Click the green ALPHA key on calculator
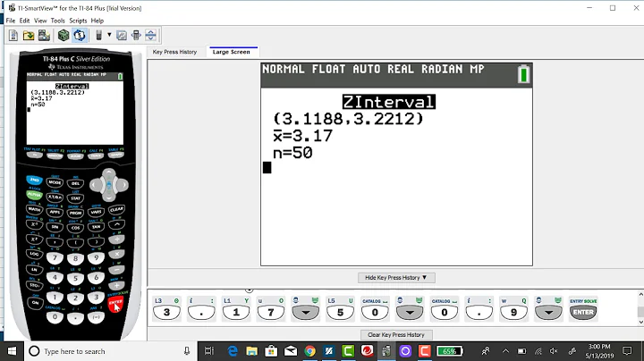This screenshot has height=361, width=644. 34,195
